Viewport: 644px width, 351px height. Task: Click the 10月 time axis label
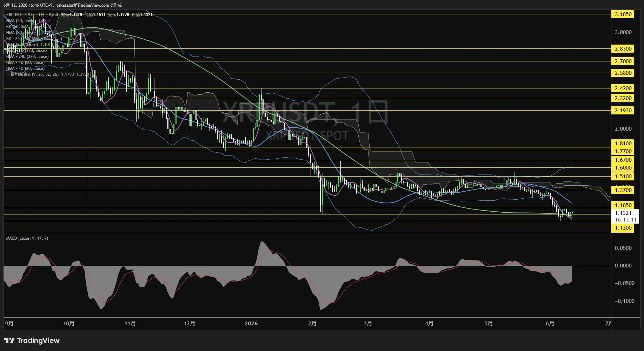[69, 323]
